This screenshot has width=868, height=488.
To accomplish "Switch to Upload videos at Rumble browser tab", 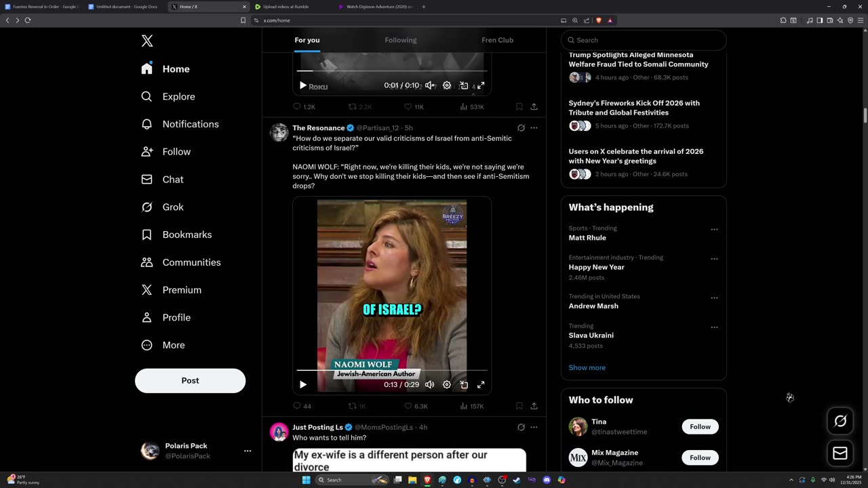I will [290, 7].
